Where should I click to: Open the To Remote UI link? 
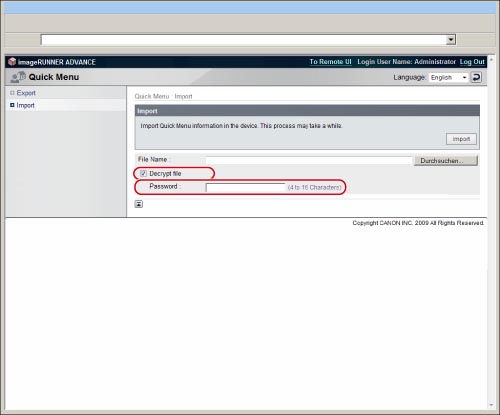pyautogui.click(x=330, y=62)
